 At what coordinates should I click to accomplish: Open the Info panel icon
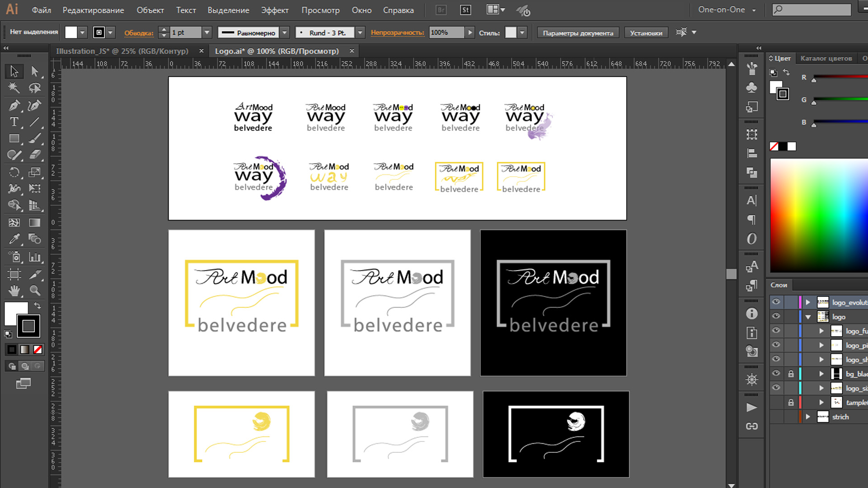[x=751, y=314]
